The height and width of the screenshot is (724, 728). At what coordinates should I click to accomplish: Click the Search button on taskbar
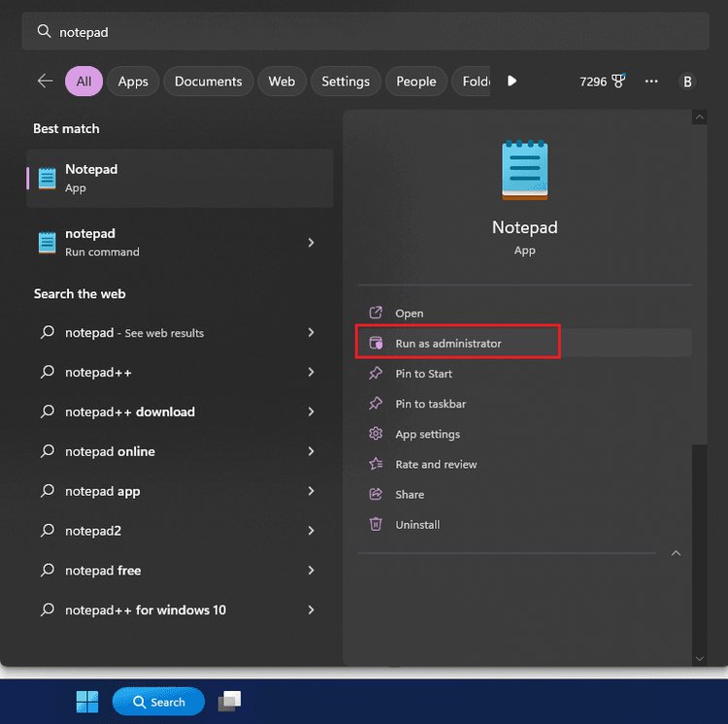point(158,702)
